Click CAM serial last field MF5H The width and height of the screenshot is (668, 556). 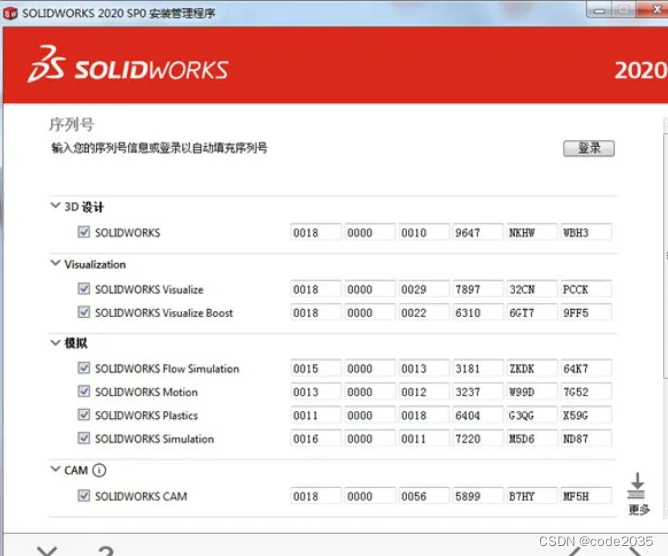[x=586, y=496]
